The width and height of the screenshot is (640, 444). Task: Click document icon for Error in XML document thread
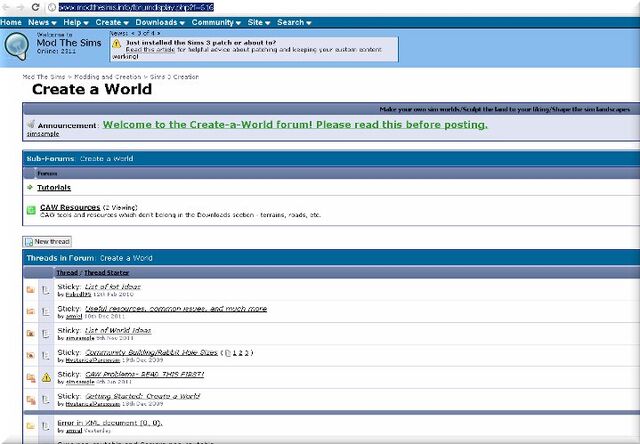coord(46,426)
